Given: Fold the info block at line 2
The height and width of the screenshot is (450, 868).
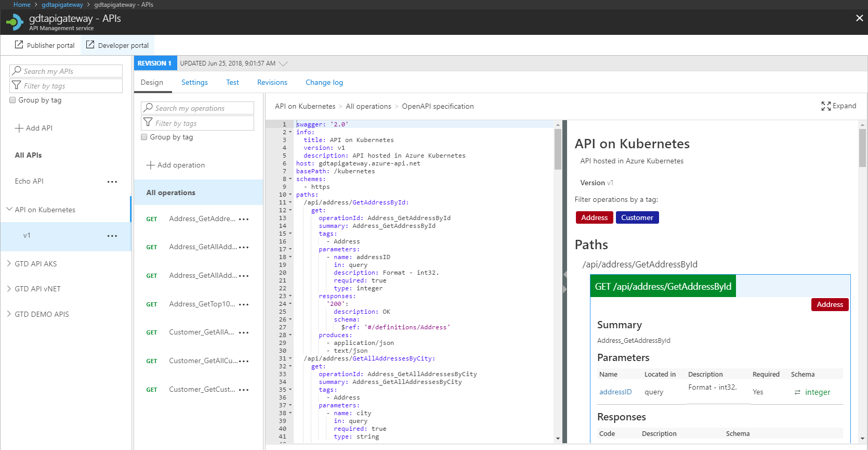Looking at the screenshot, I should tap(290, 132).
